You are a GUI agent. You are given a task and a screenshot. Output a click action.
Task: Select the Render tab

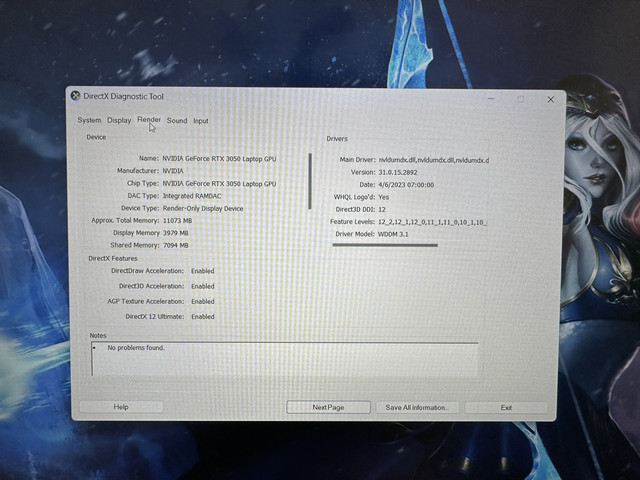click(149, 119)
